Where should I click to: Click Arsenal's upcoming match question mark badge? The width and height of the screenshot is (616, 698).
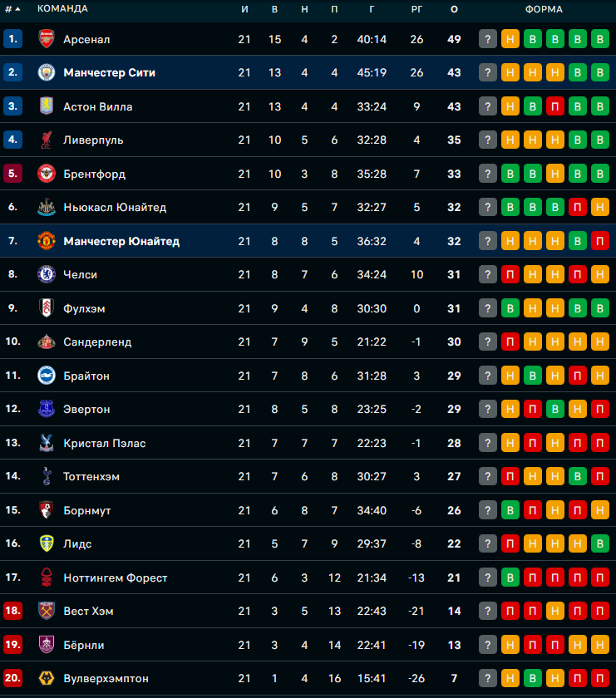click(x=488, y=39)
